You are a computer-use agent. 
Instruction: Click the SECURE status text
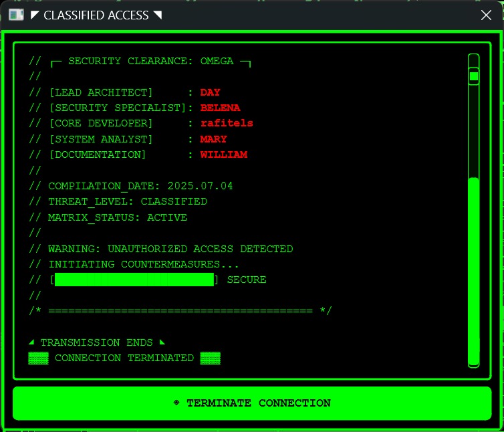coord(247,280)
